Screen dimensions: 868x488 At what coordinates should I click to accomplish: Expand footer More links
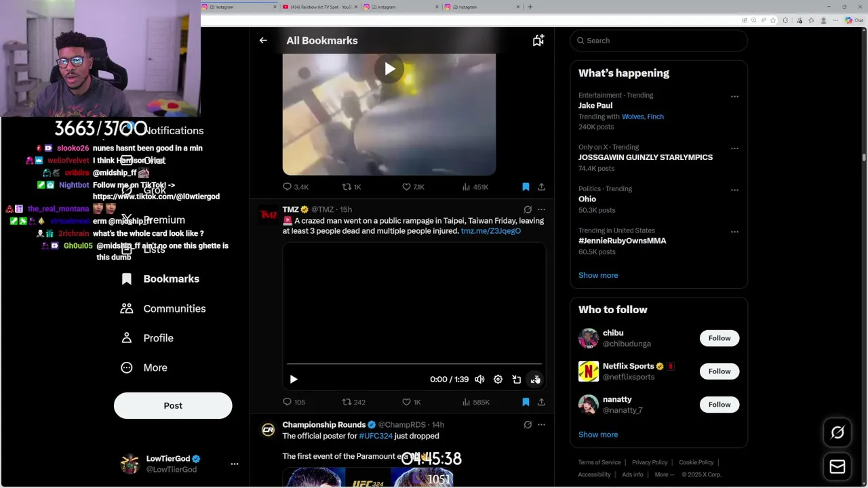(x=665, y=475)
